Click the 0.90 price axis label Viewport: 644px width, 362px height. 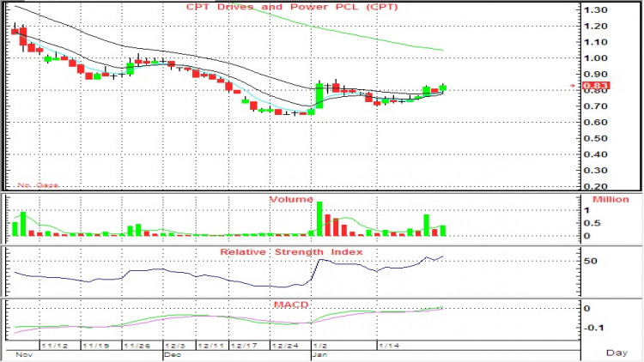pos(596,75)
